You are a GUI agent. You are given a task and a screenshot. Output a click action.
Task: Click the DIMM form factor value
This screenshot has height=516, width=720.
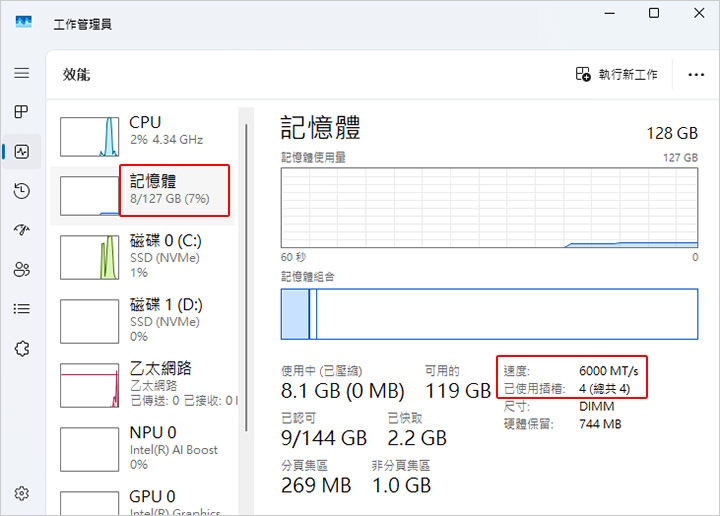pyautogui.click(x=596, y=406)
